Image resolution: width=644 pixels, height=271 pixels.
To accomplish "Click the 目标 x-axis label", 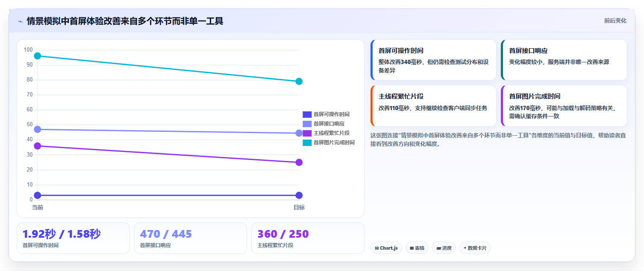I will 299,207.
